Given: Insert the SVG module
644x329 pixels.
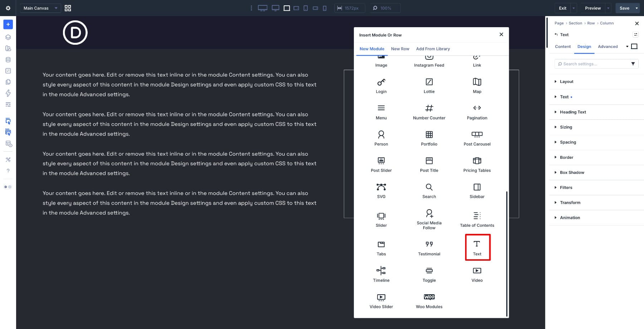Looking at the screenshot, I should point(381,191).
